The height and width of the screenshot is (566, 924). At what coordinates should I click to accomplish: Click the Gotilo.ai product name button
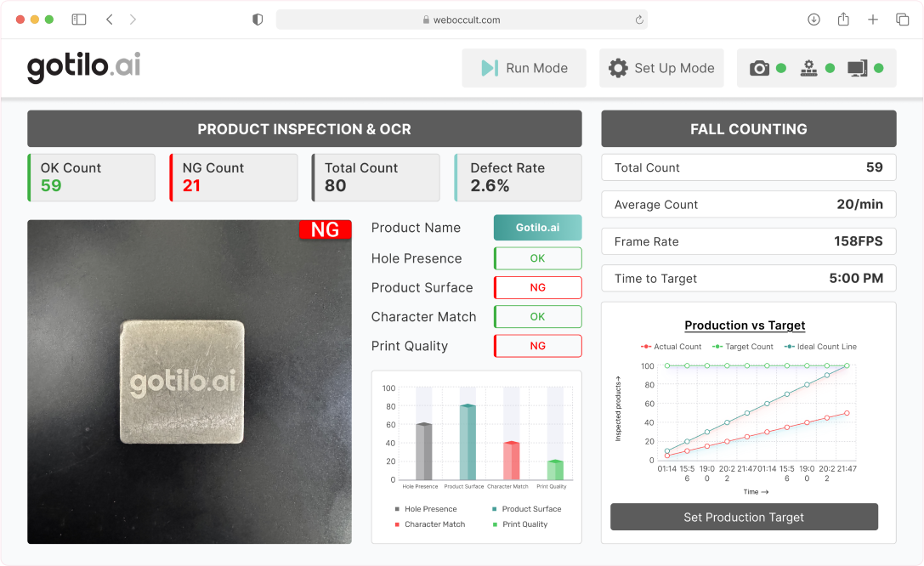coord(537,228)
